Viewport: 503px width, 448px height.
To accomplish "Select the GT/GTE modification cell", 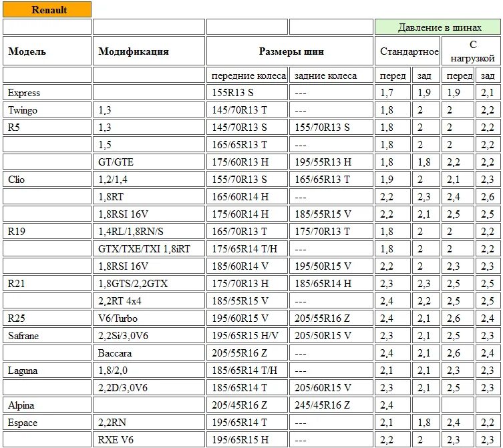I will pos(149,162).
